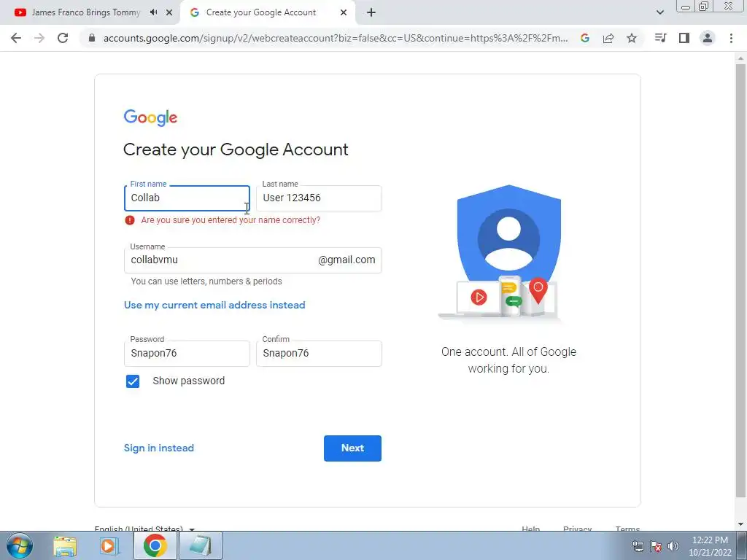This screenshot has width=747, height=560.
Task: Click 'You can use letters, numbers & periods' hint
Action: click(x=206, y=281)
